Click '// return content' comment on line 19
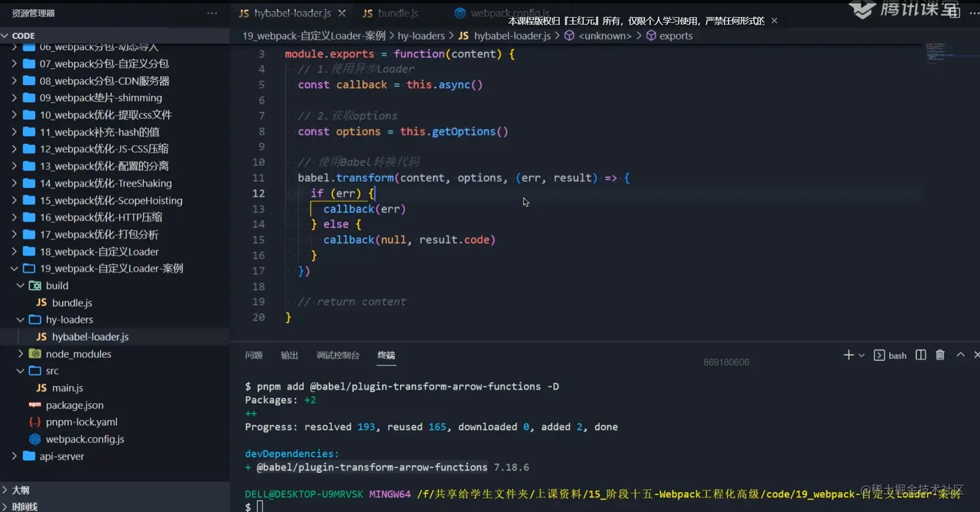980x512 pixels. click(x=352, y=302)
